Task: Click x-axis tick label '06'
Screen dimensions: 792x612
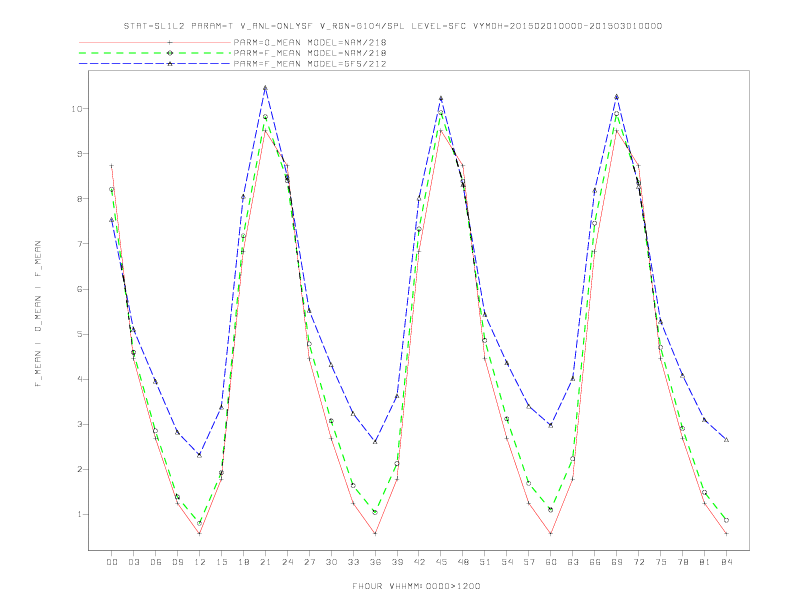Action: click(x=156, y=562)
